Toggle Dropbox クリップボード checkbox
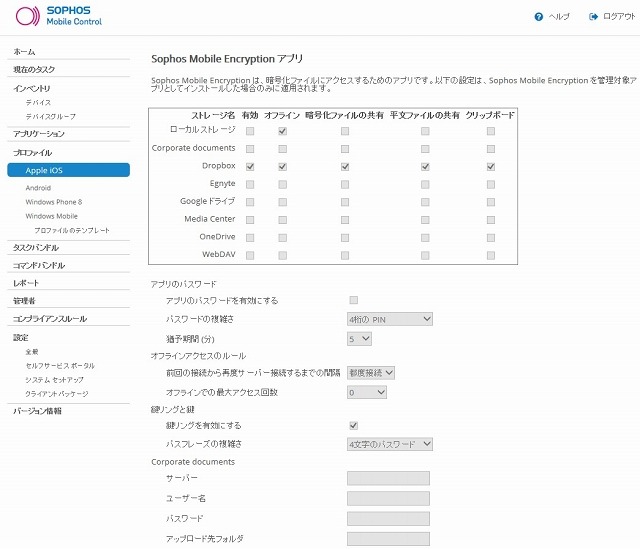Viewport: 640px width, 549px height. pyautogui.click(x=491, y=167)
